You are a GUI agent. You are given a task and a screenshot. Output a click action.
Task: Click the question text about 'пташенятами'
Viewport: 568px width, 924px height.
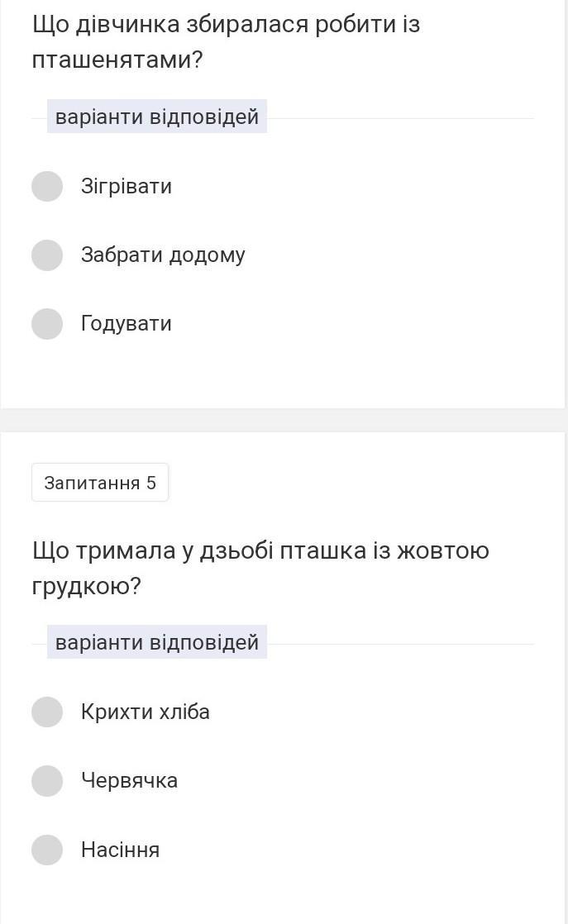(226, 42)
